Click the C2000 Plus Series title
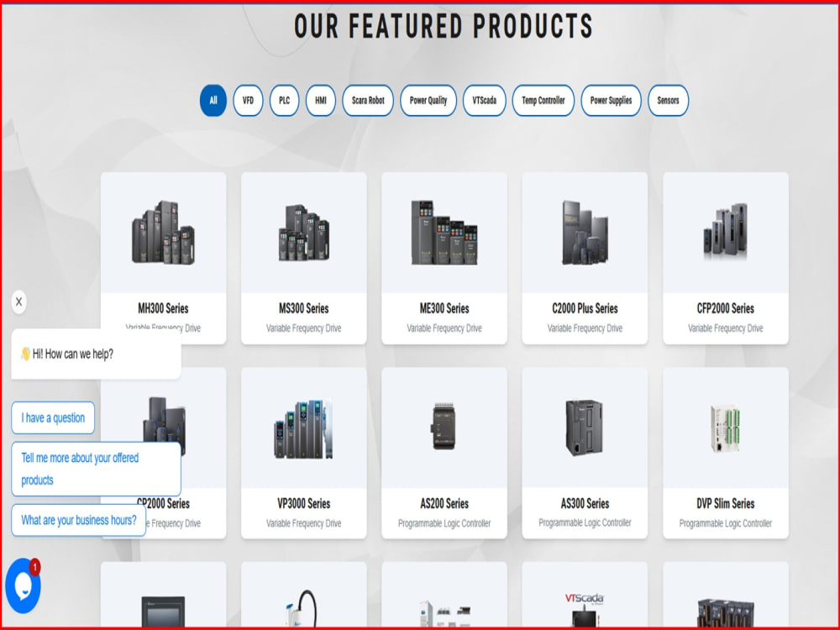 click(x=585, y=308)
